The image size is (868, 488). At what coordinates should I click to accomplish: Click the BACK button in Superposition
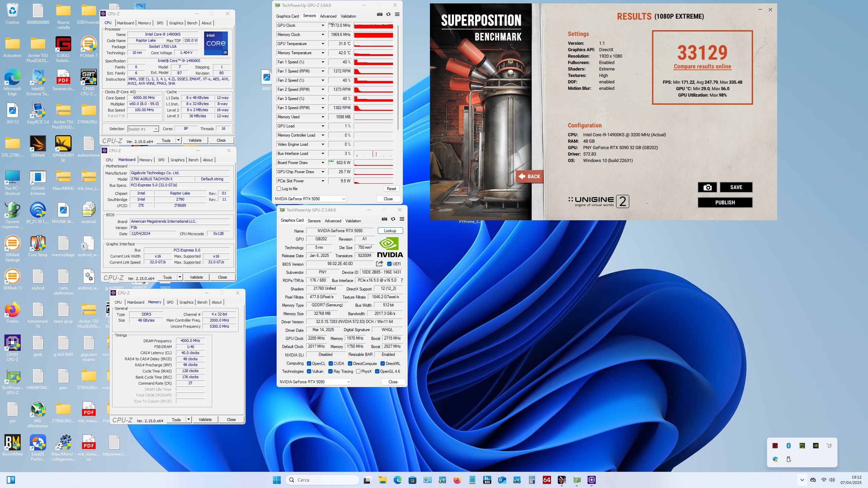(x=529, y=177)
